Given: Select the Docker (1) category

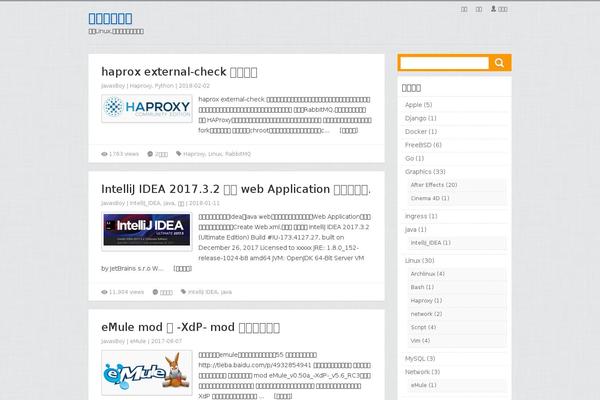Looking at the screenshot, I should [421, 131].
